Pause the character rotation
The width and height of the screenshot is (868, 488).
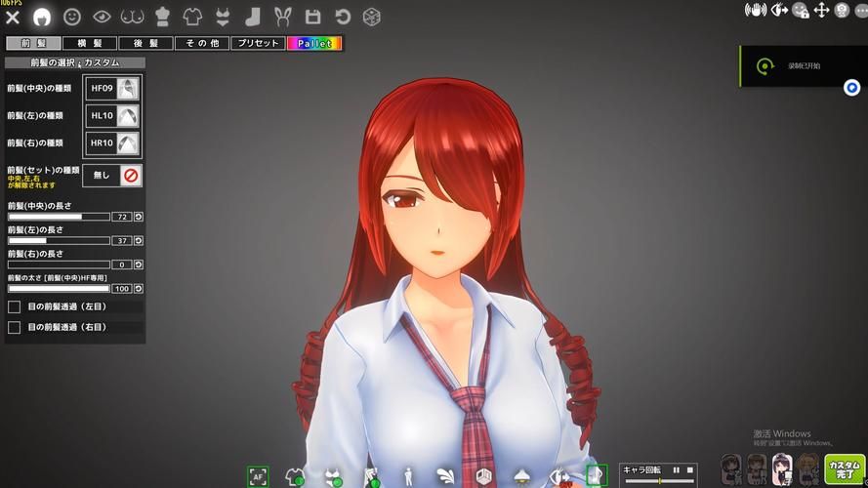pos(676,470)
